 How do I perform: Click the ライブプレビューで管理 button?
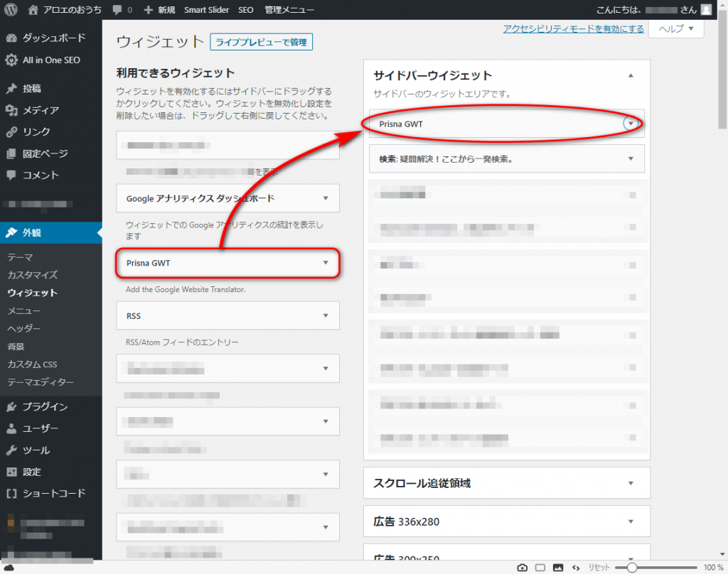tap(261, 43)
